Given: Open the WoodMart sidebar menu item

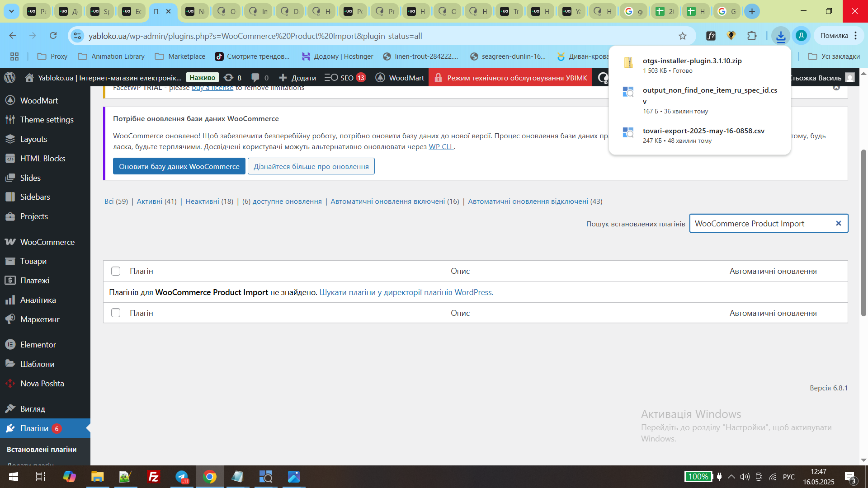Looking at the screenshot, I should pyautogui.click(x=39, y=100).
